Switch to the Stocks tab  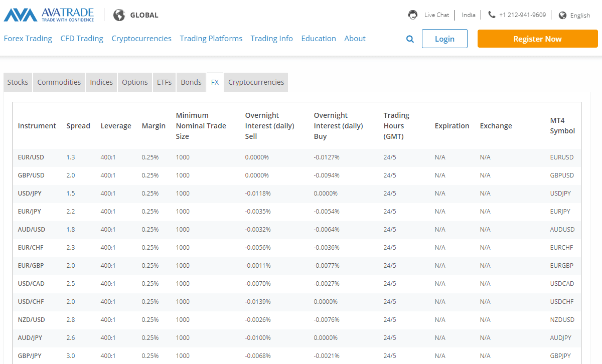point(18,82)
